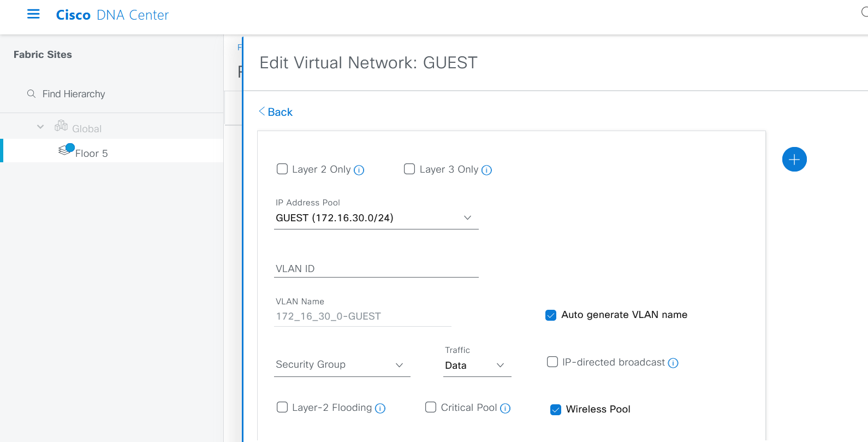Viewport: 868px width, 442px height.
Task: Open the Security Group dropdown
Action: click(x=342, y=365)
